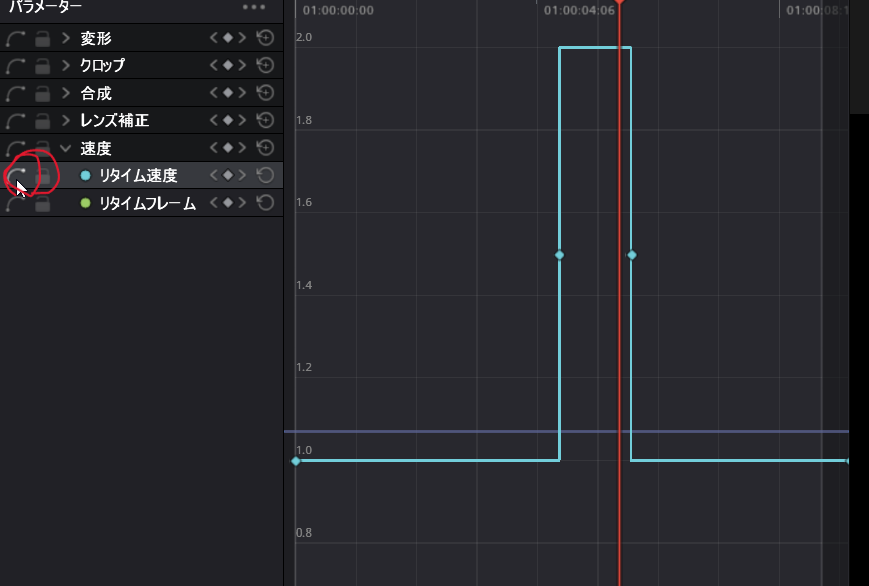
Task: Click keyframe diamond on レンズ補正 row
Action: coord(227,121)
